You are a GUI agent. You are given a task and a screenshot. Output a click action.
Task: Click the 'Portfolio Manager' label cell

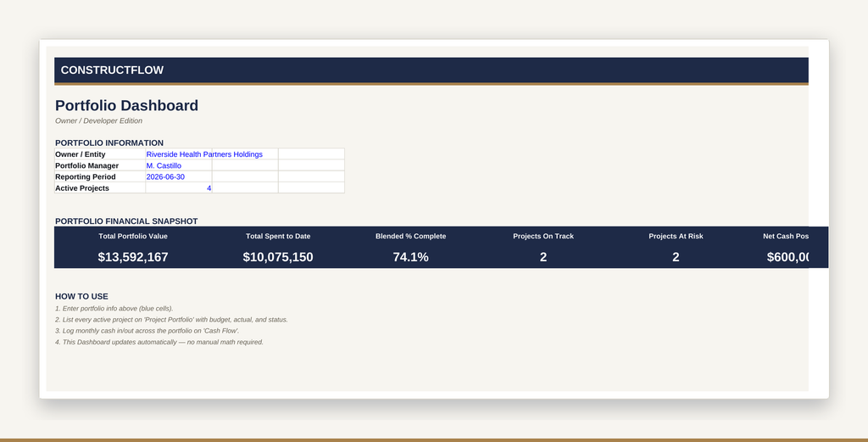(100, 165)
